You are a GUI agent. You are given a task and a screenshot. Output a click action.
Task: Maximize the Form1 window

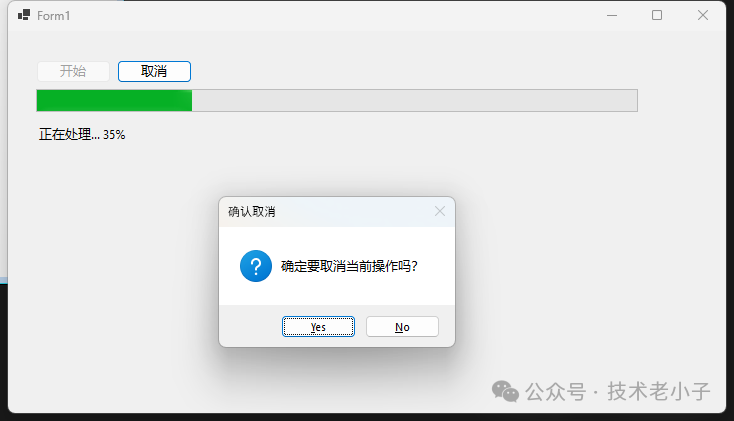(x=657, y=15)
